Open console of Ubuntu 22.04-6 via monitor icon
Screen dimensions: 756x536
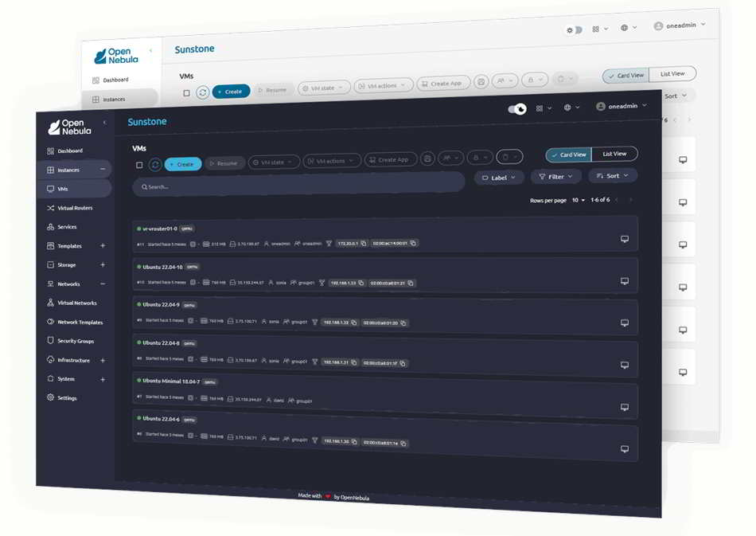(625, 448)
